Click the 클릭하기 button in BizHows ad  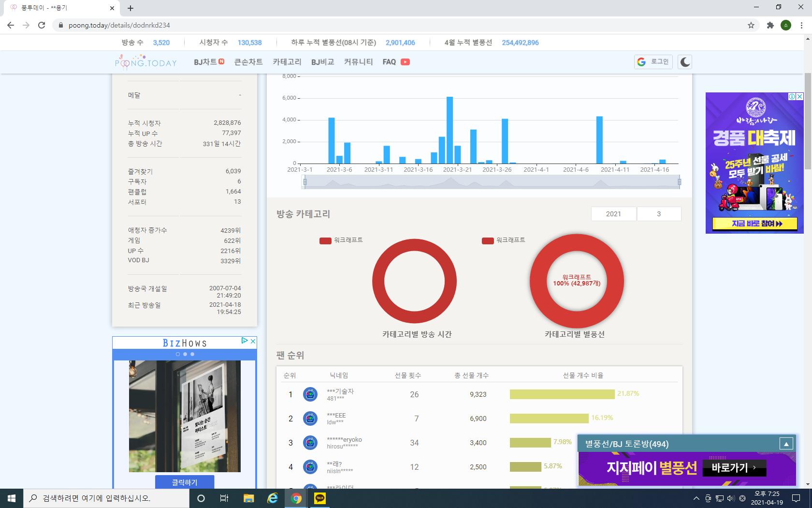point(185,482)
